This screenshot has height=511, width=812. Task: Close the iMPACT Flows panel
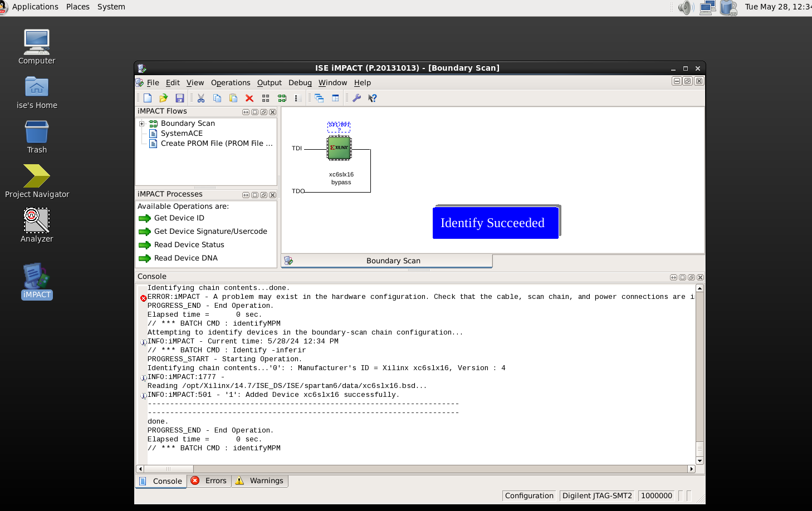[x=272, y=112]
